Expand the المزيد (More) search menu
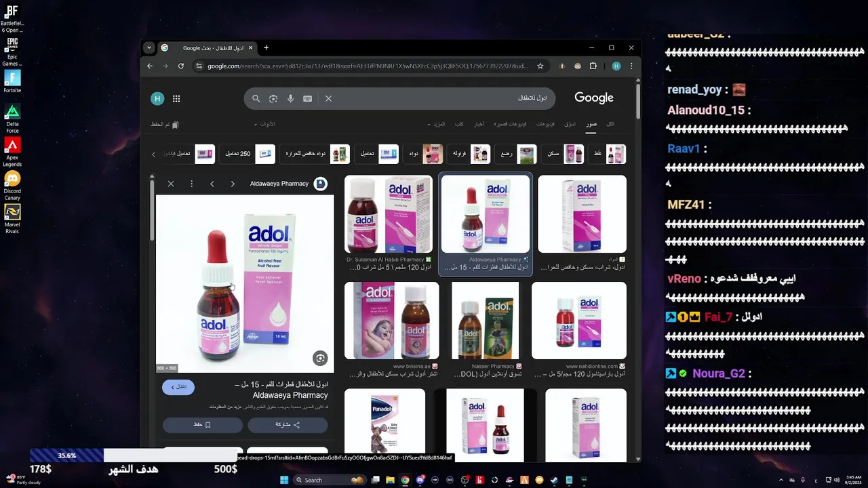This screenshot has width=868, height=488. point(436,124)
